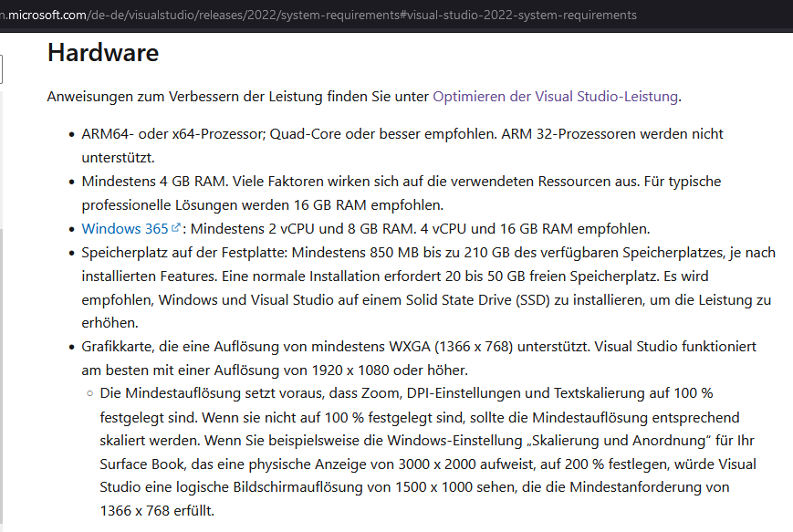
Task: Click the text 'Surface Book'
Action: (x=141, y=464)
